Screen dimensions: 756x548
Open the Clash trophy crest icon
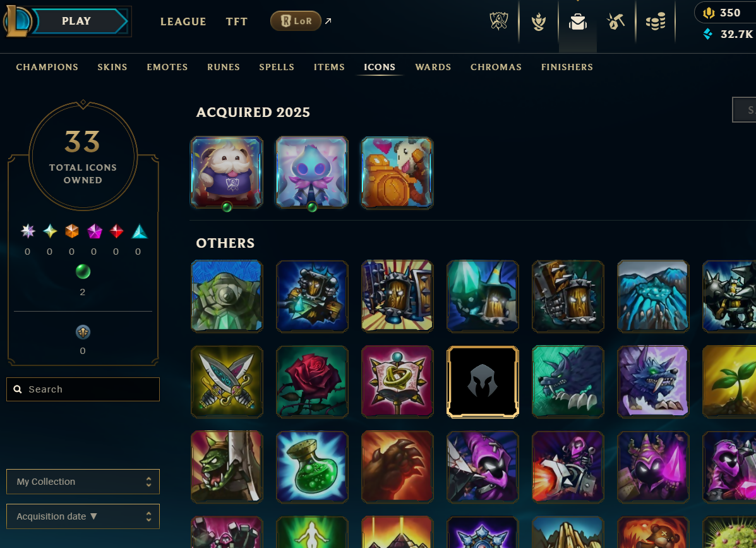pyautogui.click(x=499, y=21)
